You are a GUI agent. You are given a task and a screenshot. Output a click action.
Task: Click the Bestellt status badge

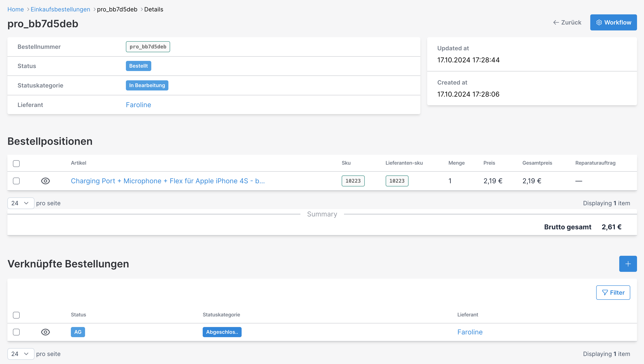[138, 66]
